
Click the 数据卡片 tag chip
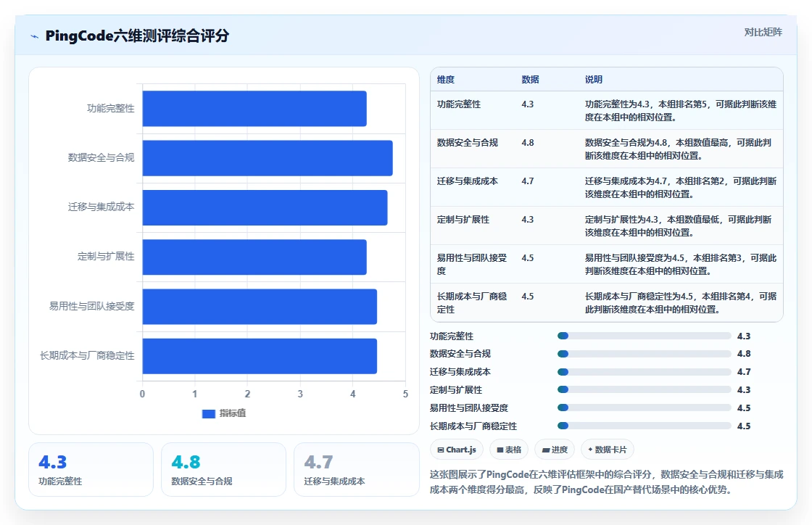(x=607, y=450)
